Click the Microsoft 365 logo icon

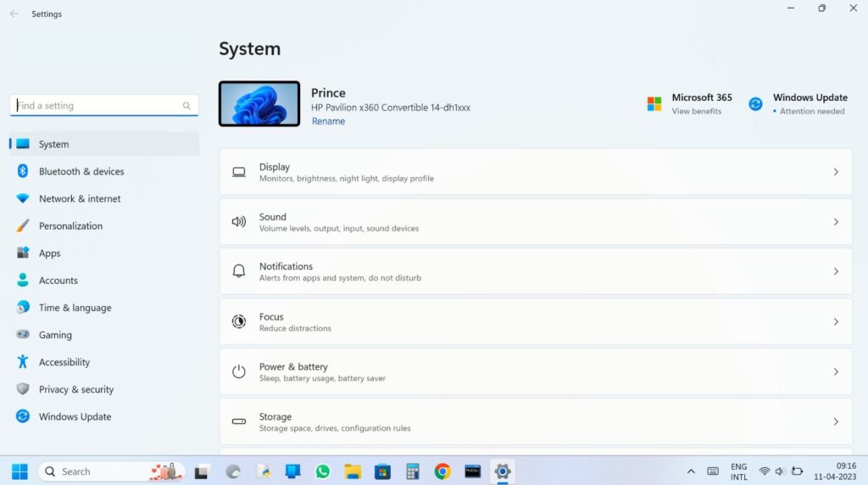(654, 103)
